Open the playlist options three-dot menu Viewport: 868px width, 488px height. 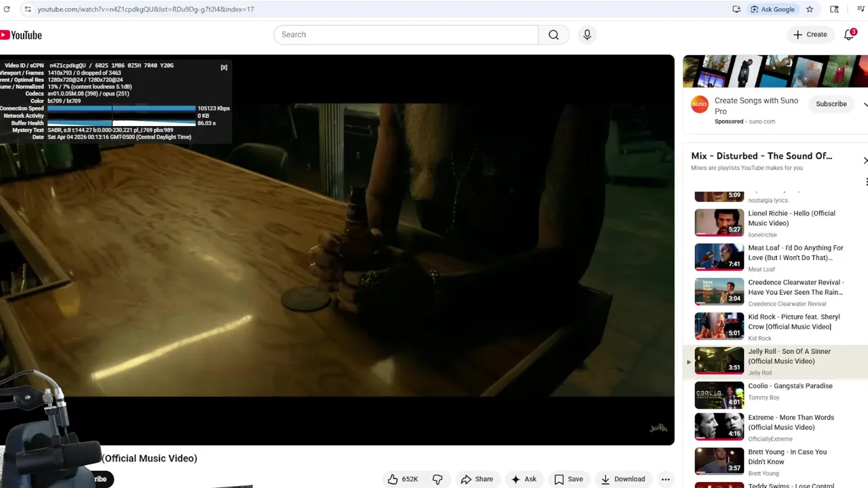point(867,182)
